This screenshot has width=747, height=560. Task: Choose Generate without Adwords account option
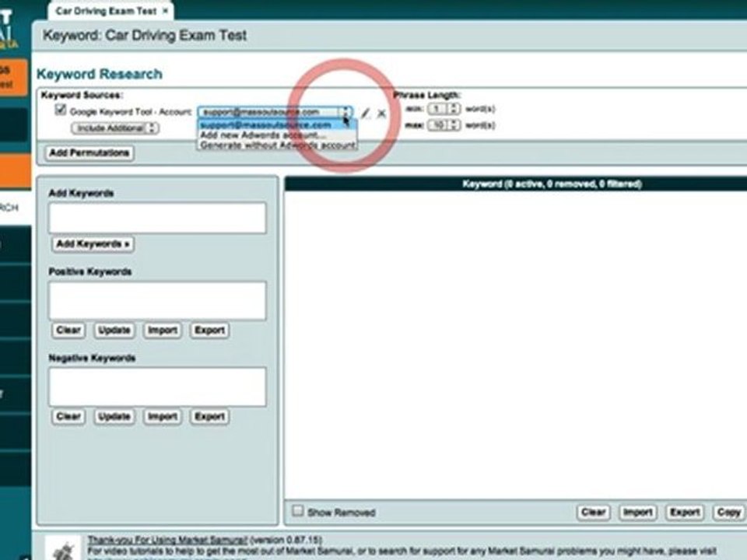click(277, 145)
